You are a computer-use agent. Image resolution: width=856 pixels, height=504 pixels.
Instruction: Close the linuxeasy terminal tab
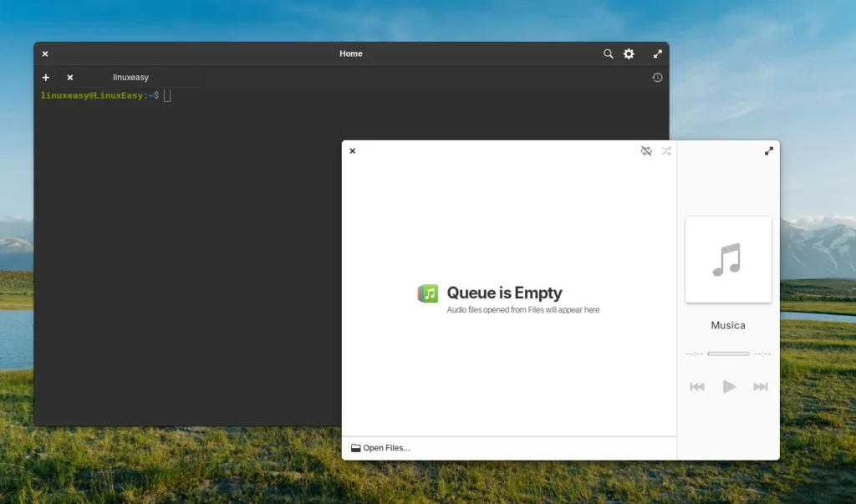[69, 77]
